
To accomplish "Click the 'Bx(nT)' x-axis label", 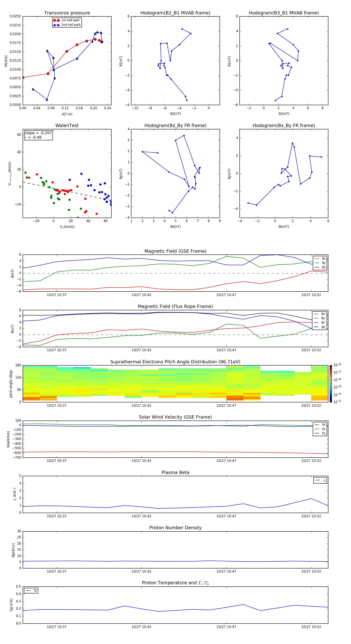I will pyautogui.click(x=284, y=227).
